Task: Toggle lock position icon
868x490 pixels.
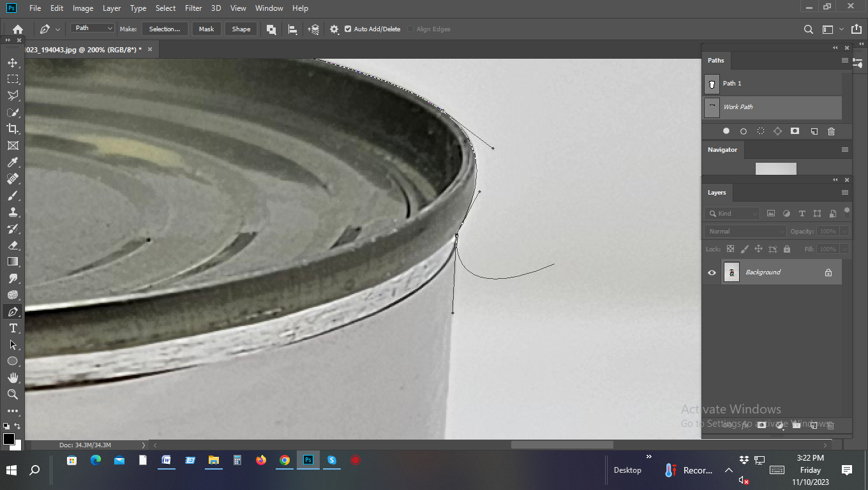Action: [x=758, y=249]
